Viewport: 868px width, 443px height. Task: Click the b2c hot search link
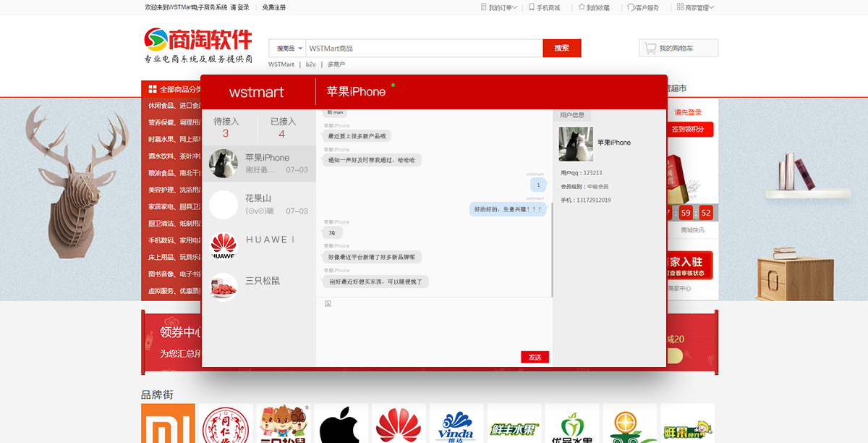coord(311,64)
